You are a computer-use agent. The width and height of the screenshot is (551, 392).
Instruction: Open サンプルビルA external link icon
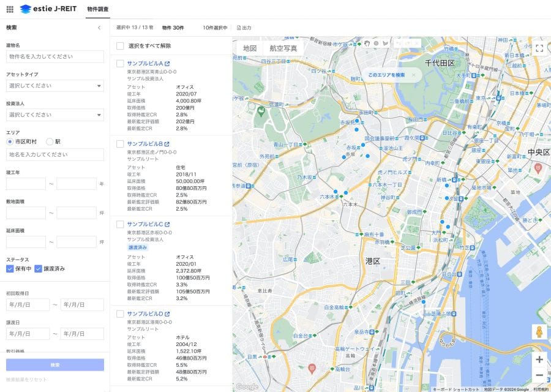(x=167, y=64)
